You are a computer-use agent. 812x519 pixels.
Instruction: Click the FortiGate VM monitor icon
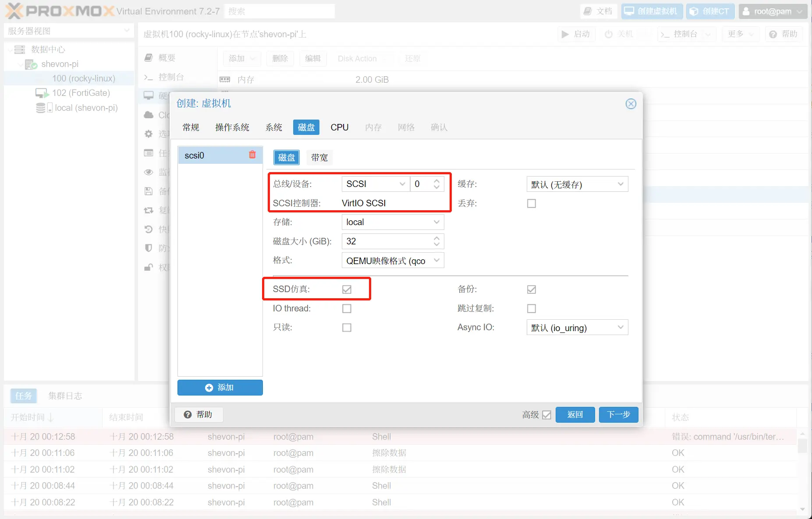point(42,93)
